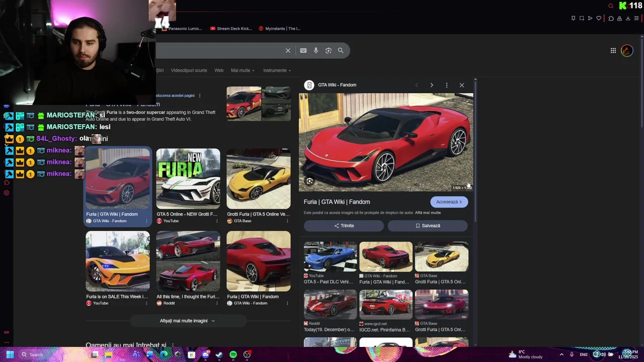Image resolution: width=644 pixels, height=362 pixels.
Task: Open Discord from the taskbar
Action: pos(205,354)
